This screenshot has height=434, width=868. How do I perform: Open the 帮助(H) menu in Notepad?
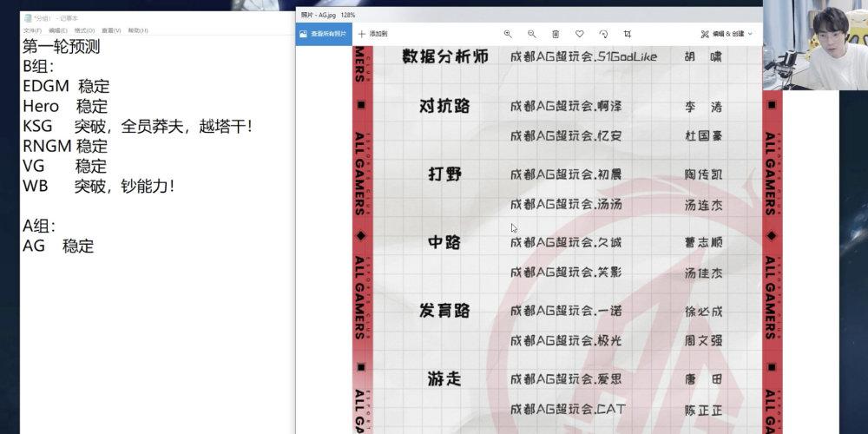[x=138, y=30]
